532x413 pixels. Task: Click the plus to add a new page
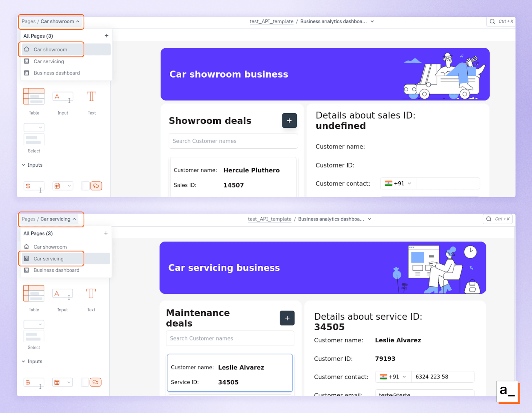106,35
